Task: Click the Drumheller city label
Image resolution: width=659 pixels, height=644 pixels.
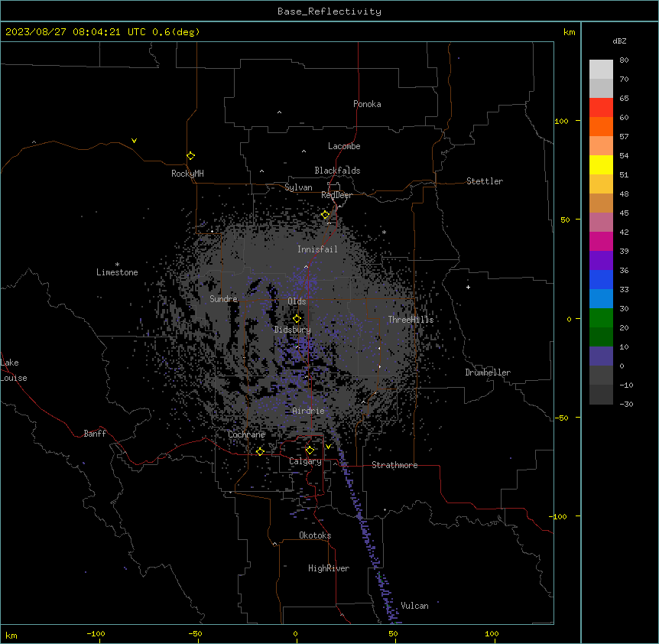Action: point(488,372)
